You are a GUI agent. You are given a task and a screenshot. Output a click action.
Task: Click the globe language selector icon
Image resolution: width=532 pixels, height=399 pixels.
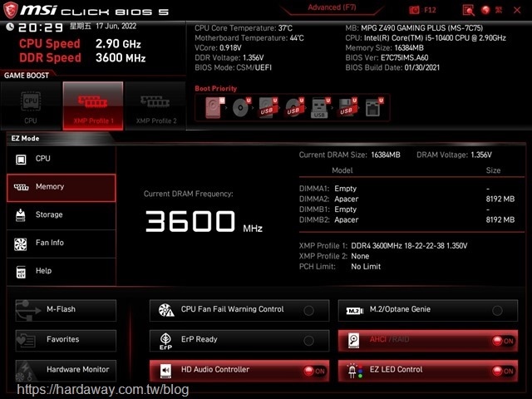pyautogui.click(x=485, y=10)
